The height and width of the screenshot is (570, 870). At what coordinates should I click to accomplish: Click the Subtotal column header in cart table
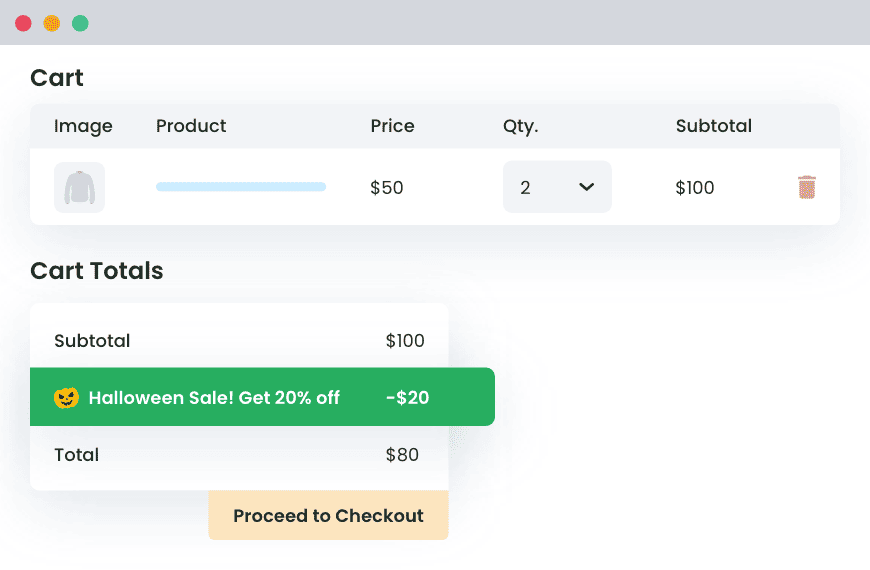point(713,126)
